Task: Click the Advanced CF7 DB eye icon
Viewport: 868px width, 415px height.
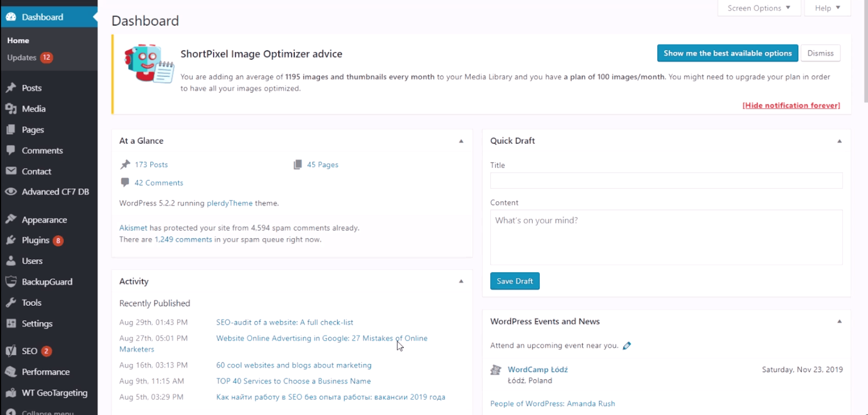Action: click(x=11, y=191)
